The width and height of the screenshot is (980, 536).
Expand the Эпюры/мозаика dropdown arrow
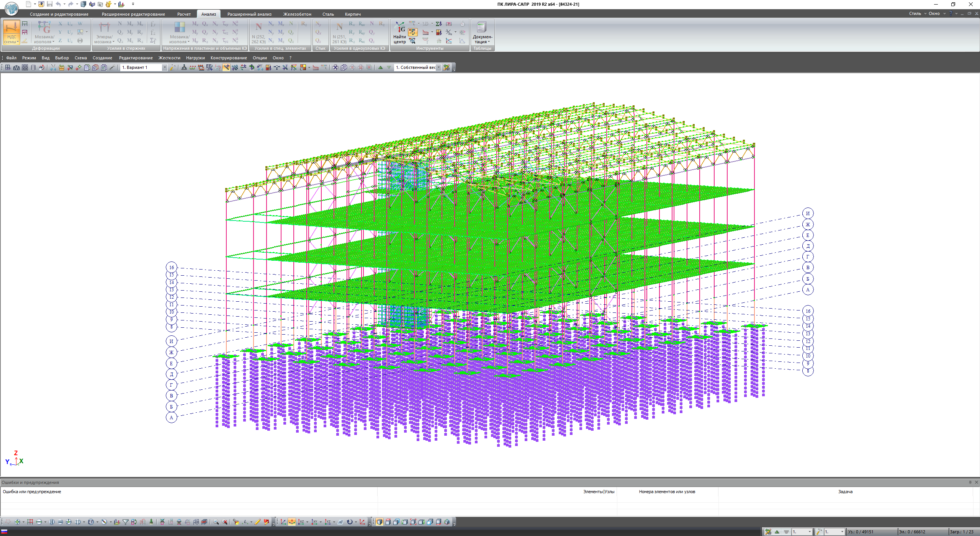click(113, 42)
